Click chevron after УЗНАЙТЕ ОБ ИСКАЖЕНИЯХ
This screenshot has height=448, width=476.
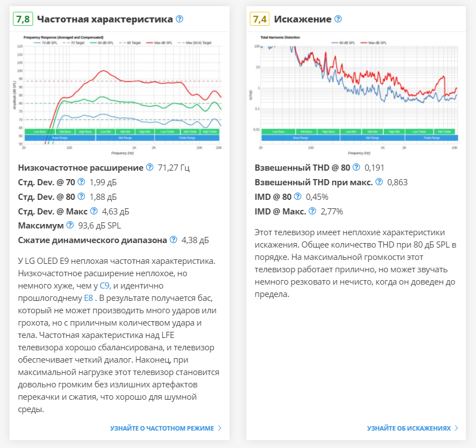tap(457, 428)
